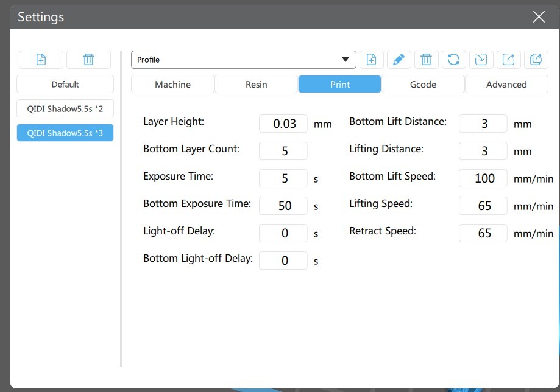The width and height of the screenshot is (560, 392).
Task: Select the Default machine entry
Action: click(65, 84)
